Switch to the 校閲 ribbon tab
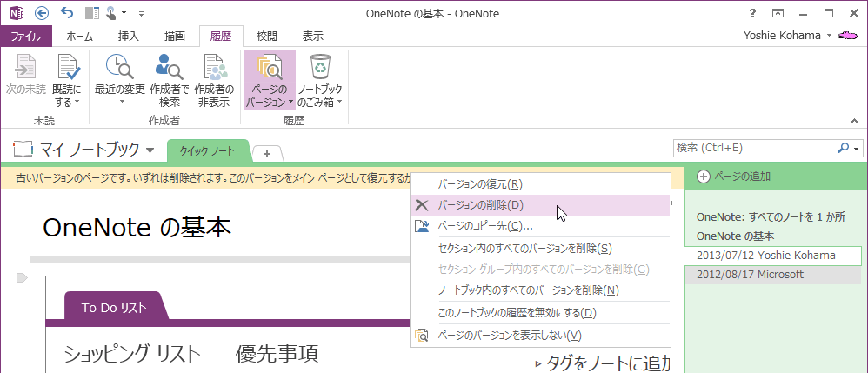The width and height of the screenshot is (868, 373). point(267,37)
